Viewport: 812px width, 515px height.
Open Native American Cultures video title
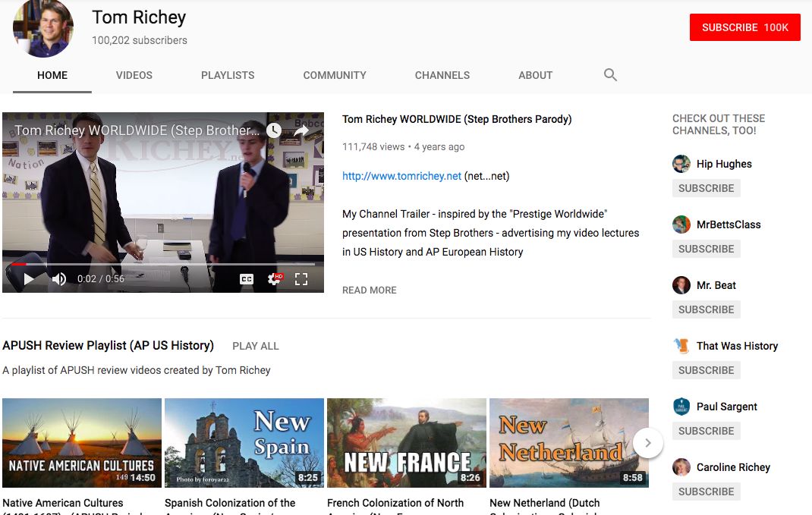click(73, 507)
